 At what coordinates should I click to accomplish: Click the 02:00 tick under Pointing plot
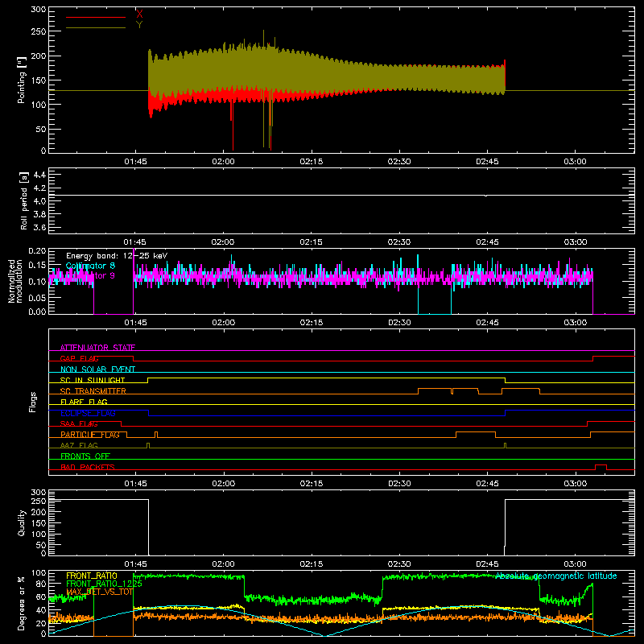(224, 162)
